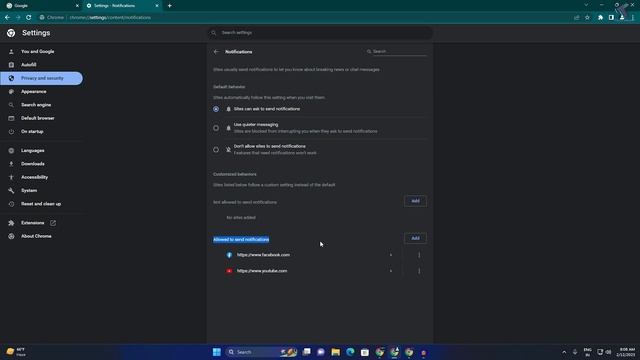Launch Microsoft Edge from taskbar
The width and height of the screenshot is (640, 360).
point(350,352)
